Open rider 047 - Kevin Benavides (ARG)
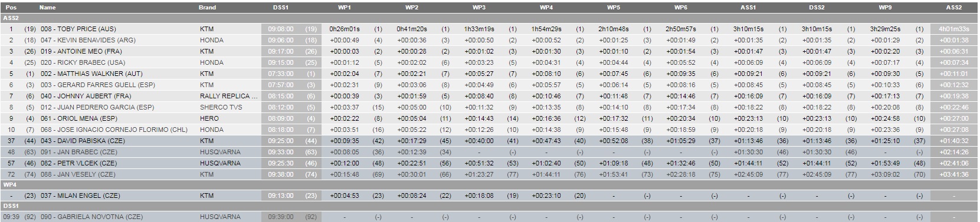The height and width of the screenshot is (222, 980). 88,40
